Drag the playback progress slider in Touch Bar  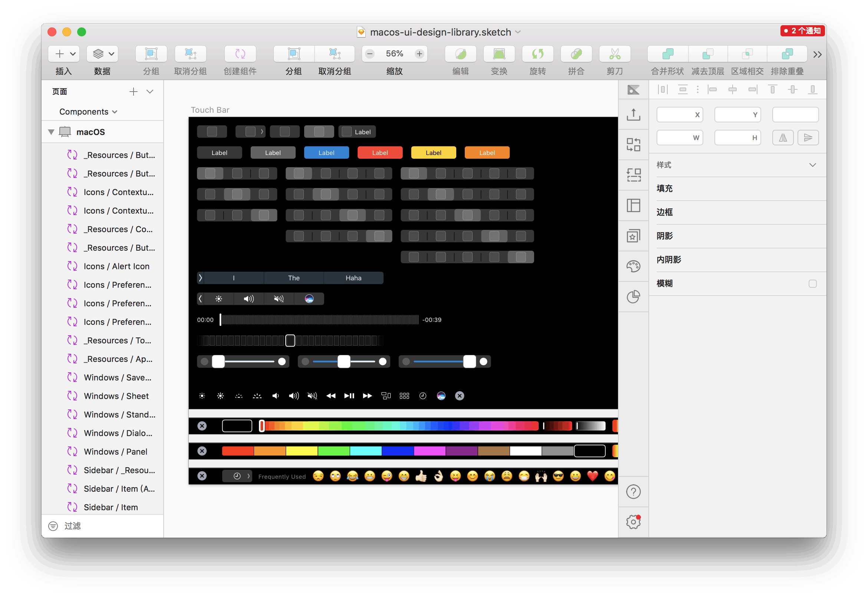[x=221, y=319]
